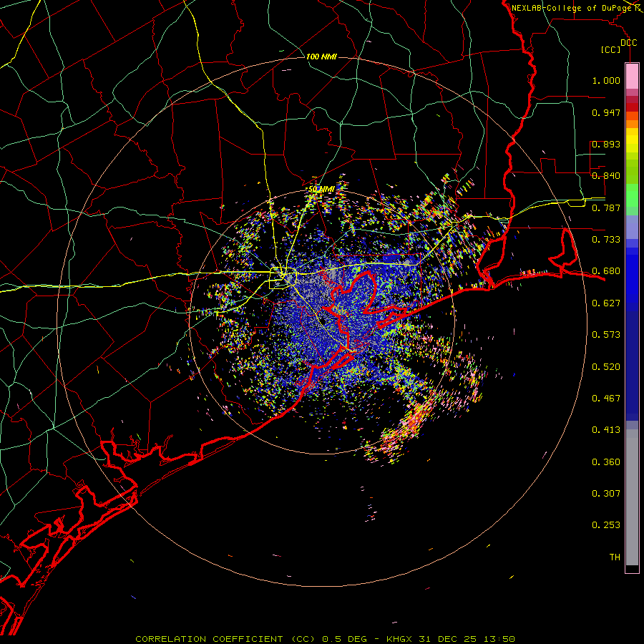Click the 0.520 scale value
Screen dimensions: 644x644
tap(606, 367)
